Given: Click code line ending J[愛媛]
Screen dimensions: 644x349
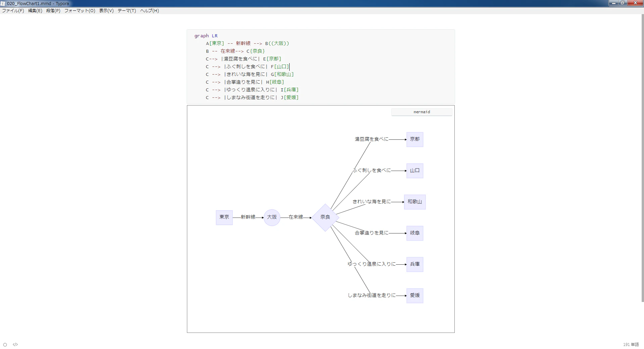Looking at the screenshot, I should click(252, 97).
